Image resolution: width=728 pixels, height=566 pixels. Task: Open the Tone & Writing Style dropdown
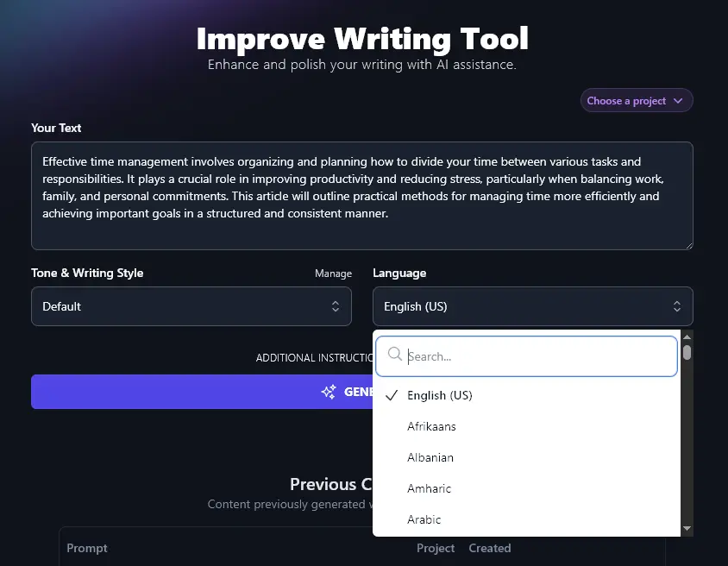(x=191, y=306)
